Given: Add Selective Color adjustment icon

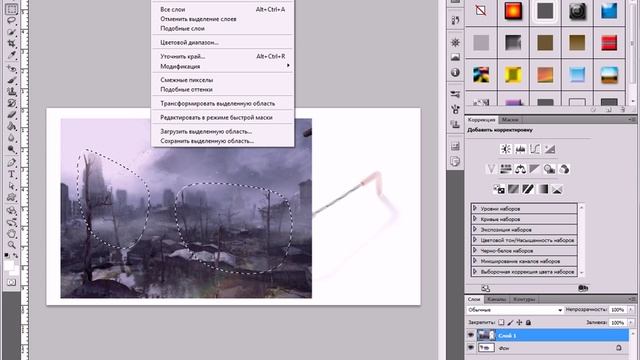Looking at the screenshot, I should (x=557, y=189).
